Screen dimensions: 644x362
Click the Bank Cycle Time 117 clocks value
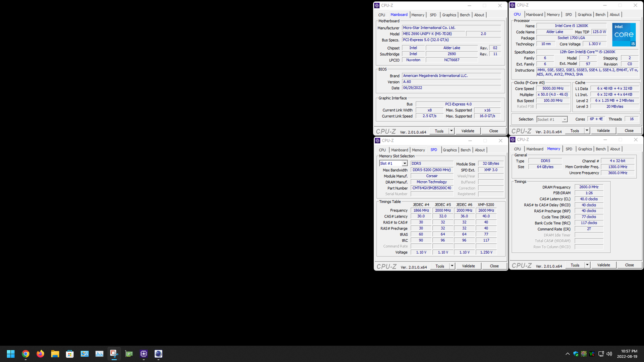(x=589, y=223)
